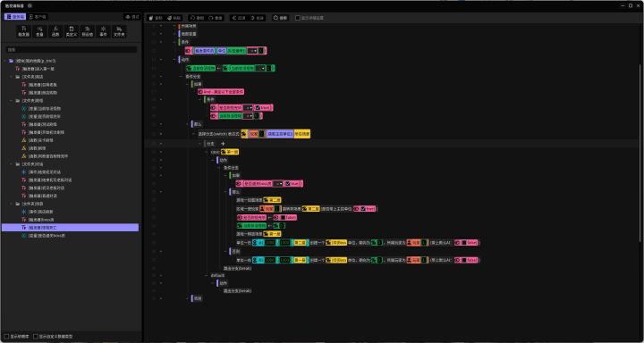Click the 撤销 (undo) toolbar button
The image size is (644, 343).
pos(197,18)
